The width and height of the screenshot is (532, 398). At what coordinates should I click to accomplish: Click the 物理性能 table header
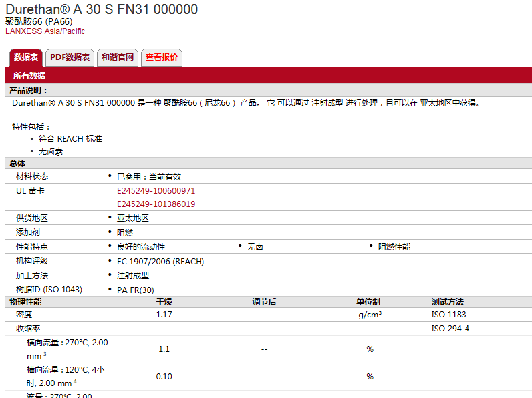25,302
